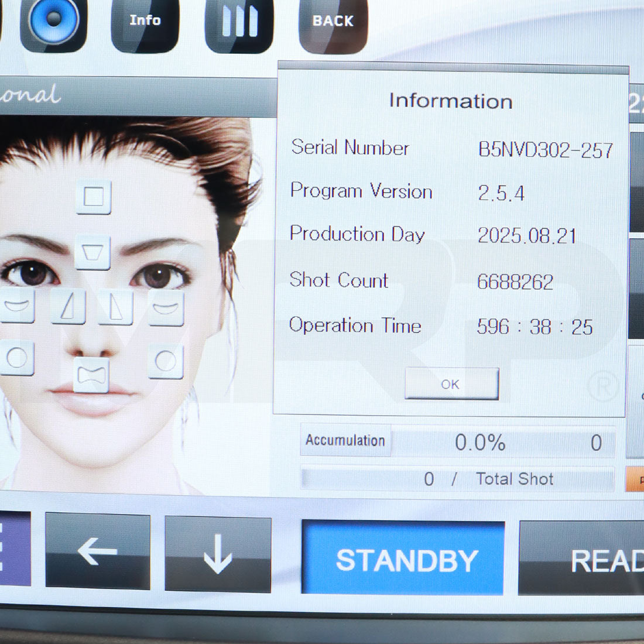The width and height of the screenshot is (644, 644).
Task: Tap the Program Version label
Action: [x=361, y=191]
